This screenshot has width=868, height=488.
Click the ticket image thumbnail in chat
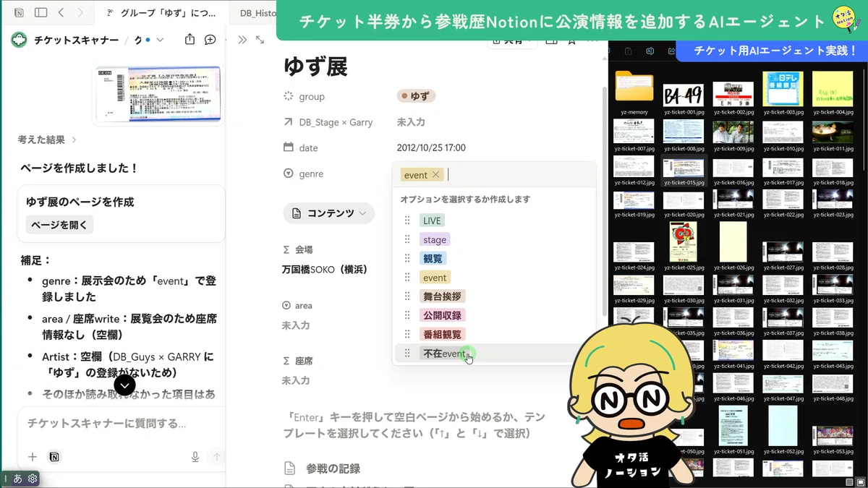pos(157,94)
